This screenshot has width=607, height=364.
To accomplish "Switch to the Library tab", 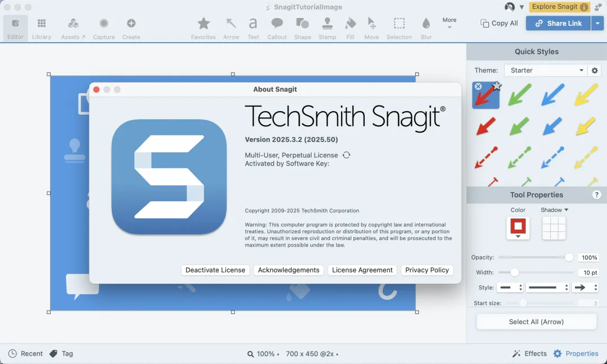I will pyautogui.click(x=42, y=28).
